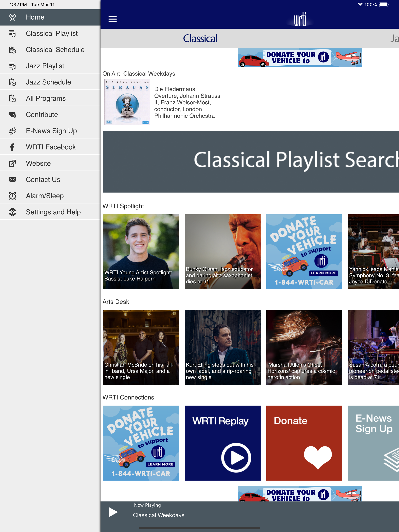The height and width of the screenshot is (532, 399).
Task: Open Classical Schedule menu item
Action: [50, 50]
